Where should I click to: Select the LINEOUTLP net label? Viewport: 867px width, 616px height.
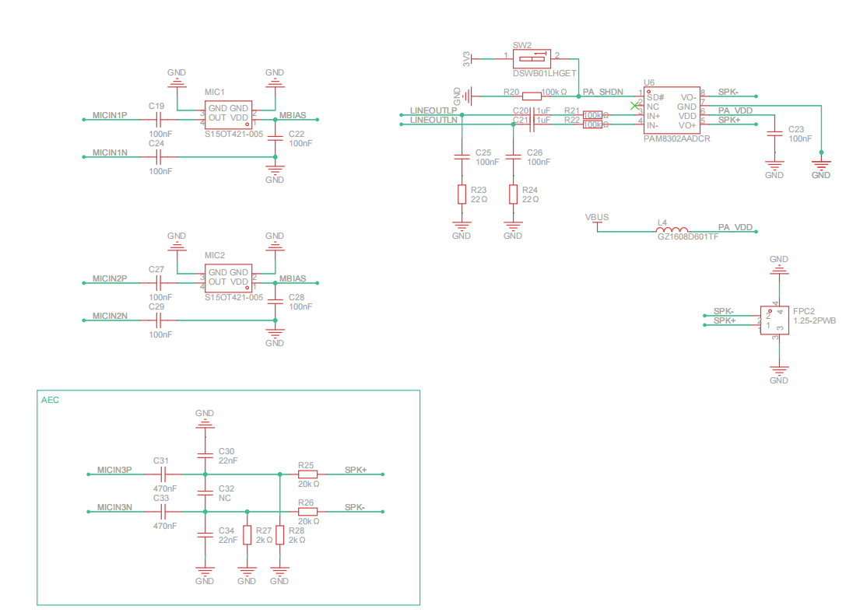tap(433, 111)
